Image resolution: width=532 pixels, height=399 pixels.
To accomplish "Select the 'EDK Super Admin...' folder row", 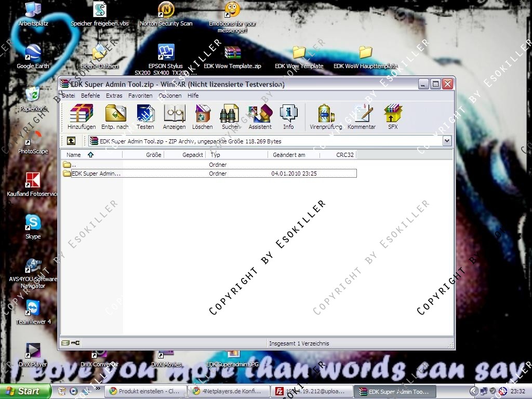I will coord(209,174).
